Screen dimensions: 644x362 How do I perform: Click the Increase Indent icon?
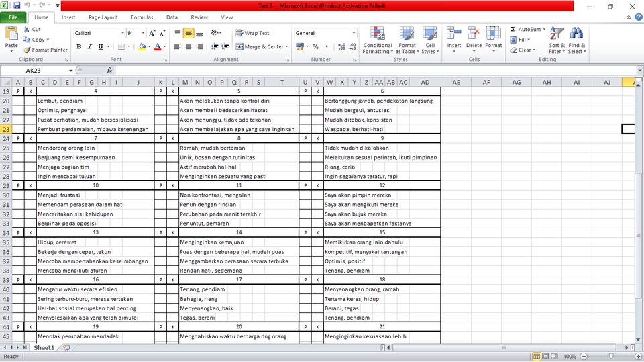click(225, 46)
